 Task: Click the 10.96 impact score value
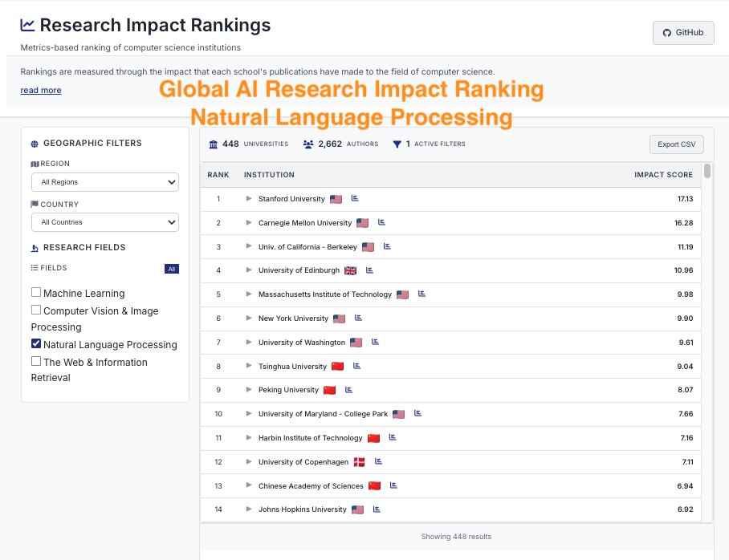coord(683,270)
